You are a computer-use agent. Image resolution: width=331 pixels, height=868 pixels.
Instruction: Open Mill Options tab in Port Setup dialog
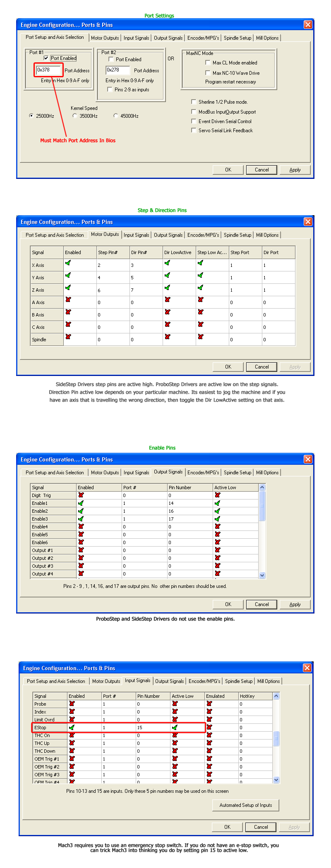[x=267, y=38]
